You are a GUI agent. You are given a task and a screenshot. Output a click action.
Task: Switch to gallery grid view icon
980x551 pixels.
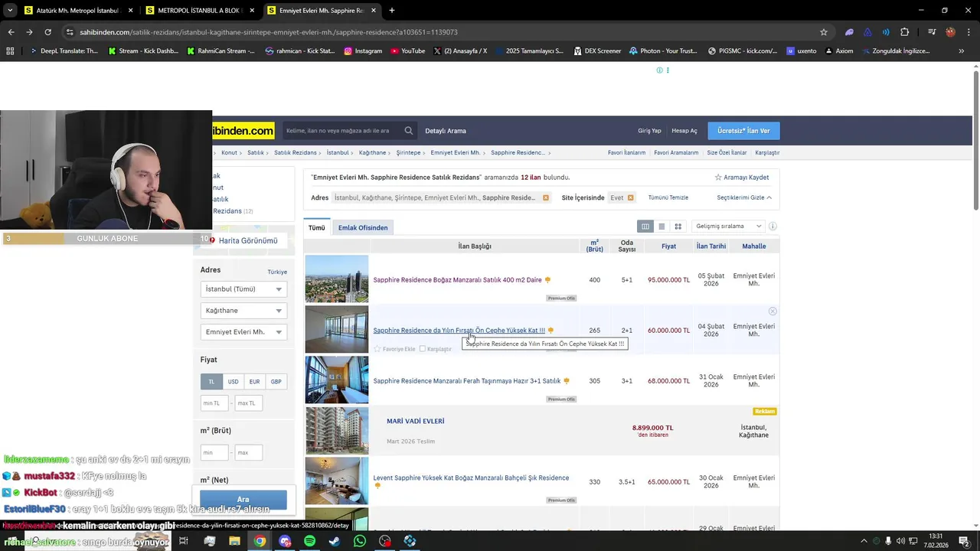point(678,227)
